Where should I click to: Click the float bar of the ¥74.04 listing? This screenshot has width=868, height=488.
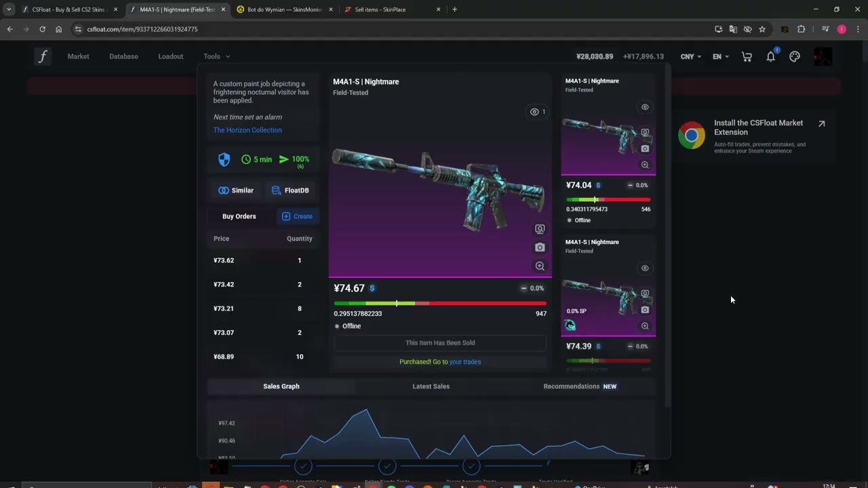(608, 199)
